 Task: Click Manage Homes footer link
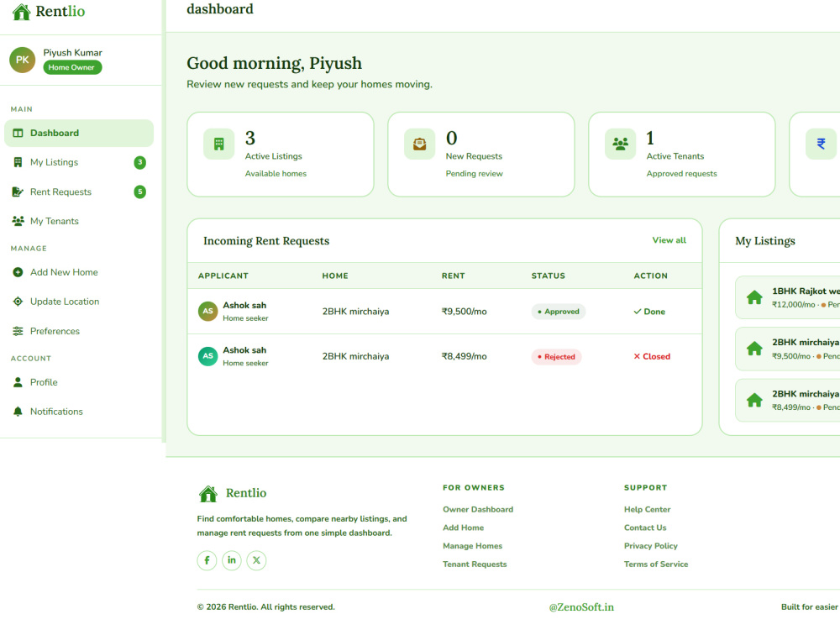point(472,546)
